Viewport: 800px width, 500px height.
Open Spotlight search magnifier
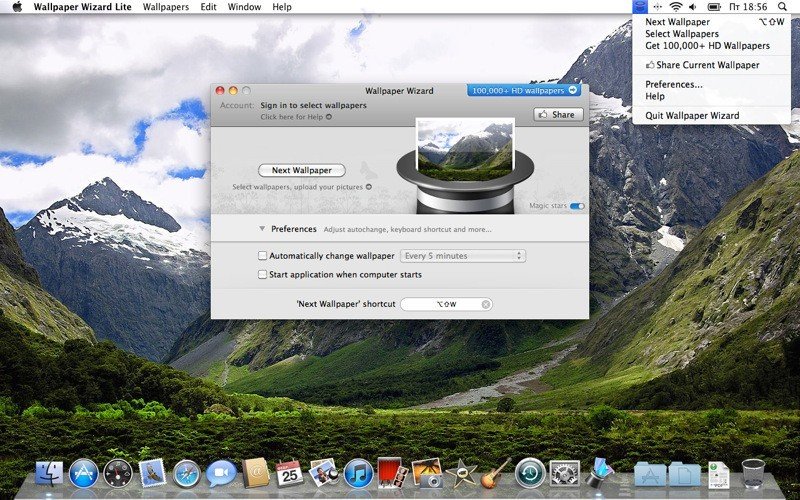[782, 7]
